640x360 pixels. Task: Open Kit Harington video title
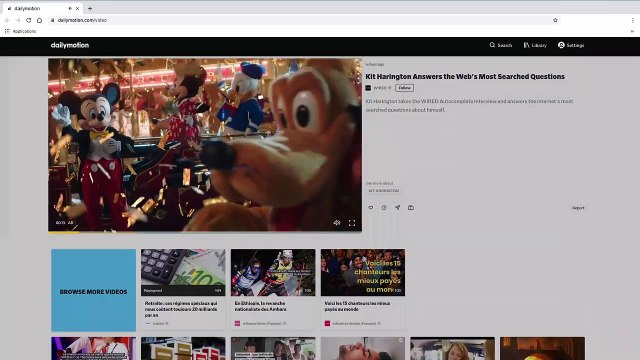[465, 76]
